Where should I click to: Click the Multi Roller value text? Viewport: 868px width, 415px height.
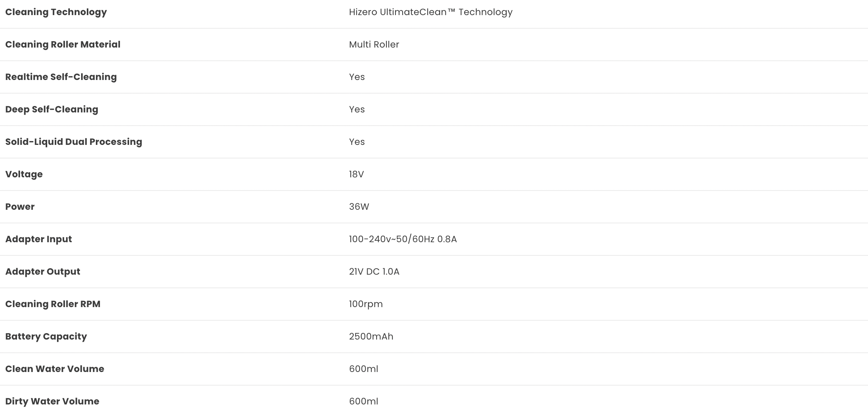click(x=374, y=45)
